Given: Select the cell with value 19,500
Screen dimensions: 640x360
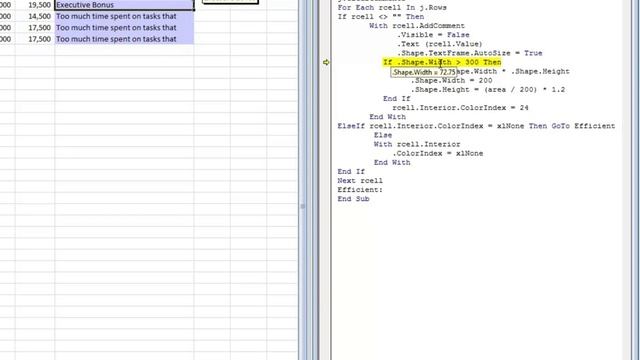Looking at the screenshot, I should [35, 5].
